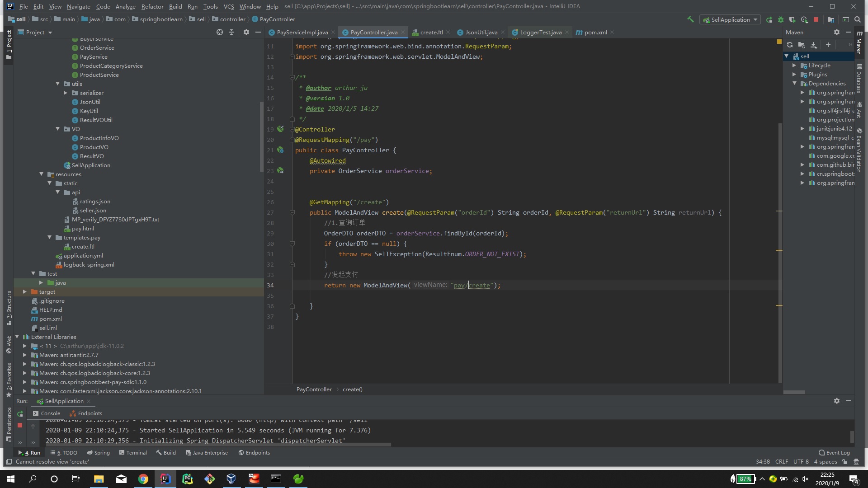Collapse all in the Project panel
This screenshot has height=488, width=868.
point(231,32)
